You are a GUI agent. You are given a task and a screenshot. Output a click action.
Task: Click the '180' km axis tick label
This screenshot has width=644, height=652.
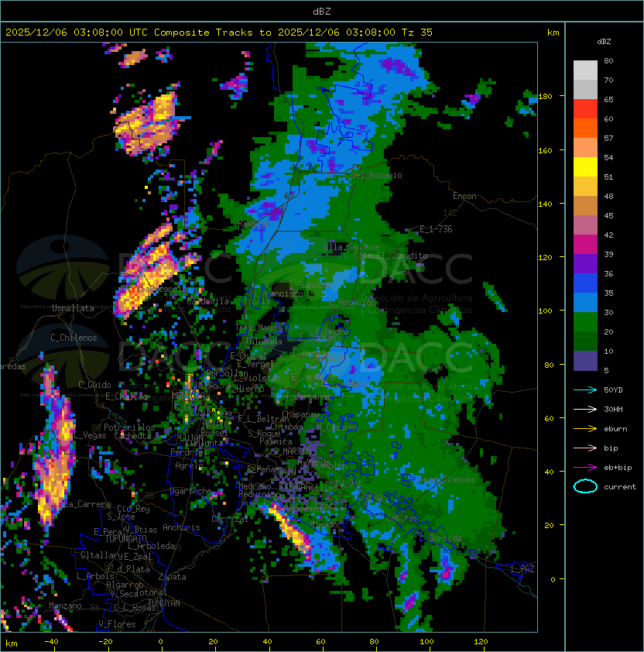click(x=545, y=96)
